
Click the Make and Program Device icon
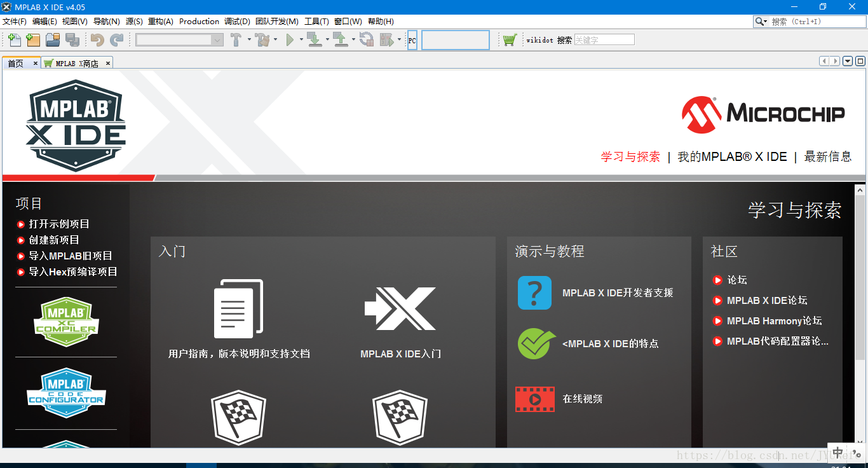coord(315,40)
